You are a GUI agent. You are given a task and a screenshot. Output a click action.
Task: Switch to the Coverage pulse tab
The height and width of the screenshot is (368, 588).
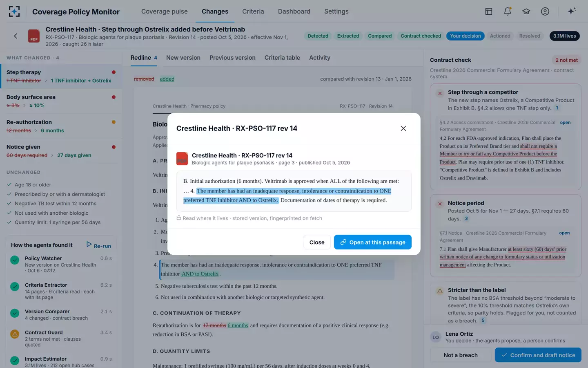[165, 11]
